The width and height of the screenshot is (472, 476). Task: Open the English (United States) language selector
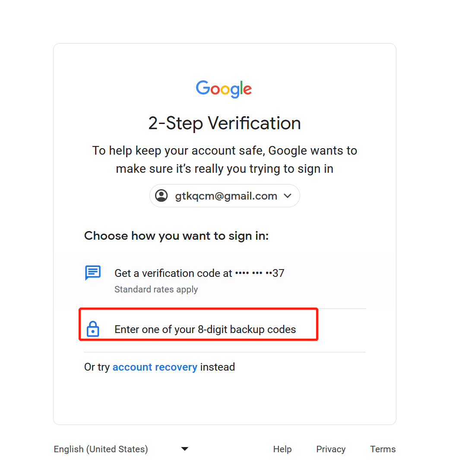coord(101,449)
